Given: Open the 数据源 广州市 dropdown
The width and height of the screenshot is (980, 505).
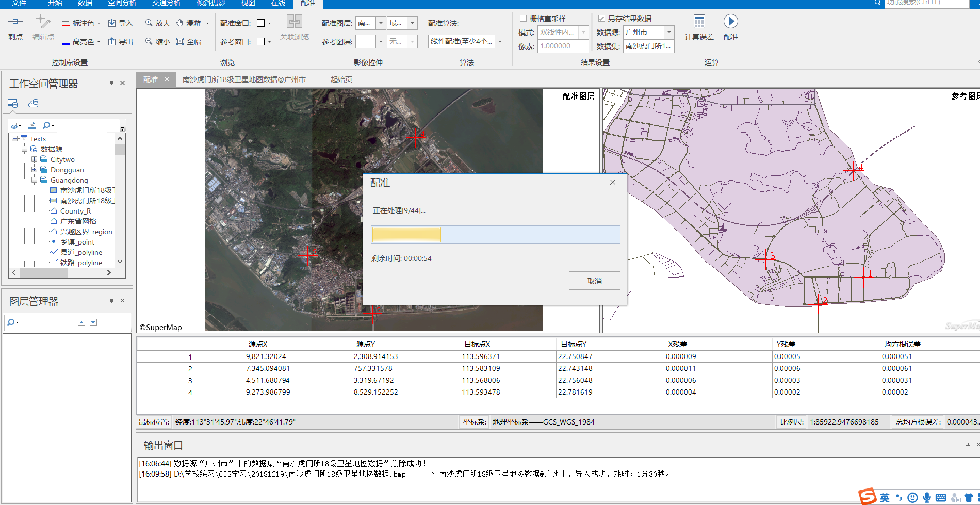Looking at the screenshot, I should tap(669, 32).
